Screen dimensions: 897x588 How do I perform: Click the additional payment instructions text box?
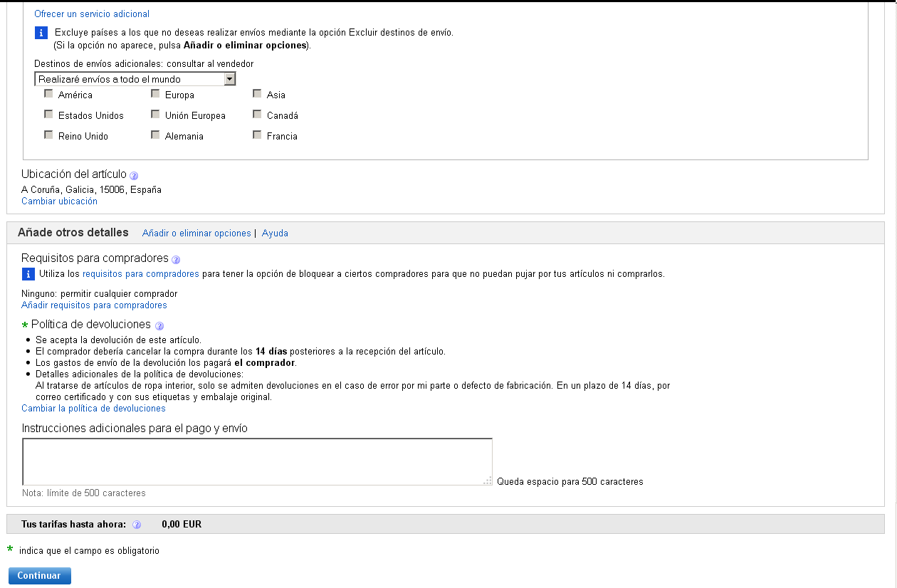click(x=257, y=461)
